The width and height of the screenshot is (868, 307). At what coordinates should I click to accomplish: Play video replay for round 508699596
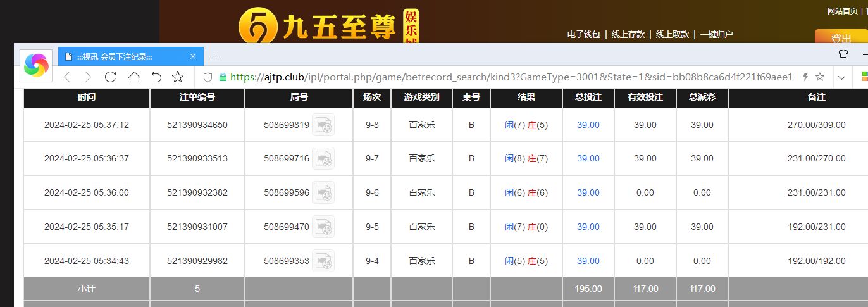323,192
